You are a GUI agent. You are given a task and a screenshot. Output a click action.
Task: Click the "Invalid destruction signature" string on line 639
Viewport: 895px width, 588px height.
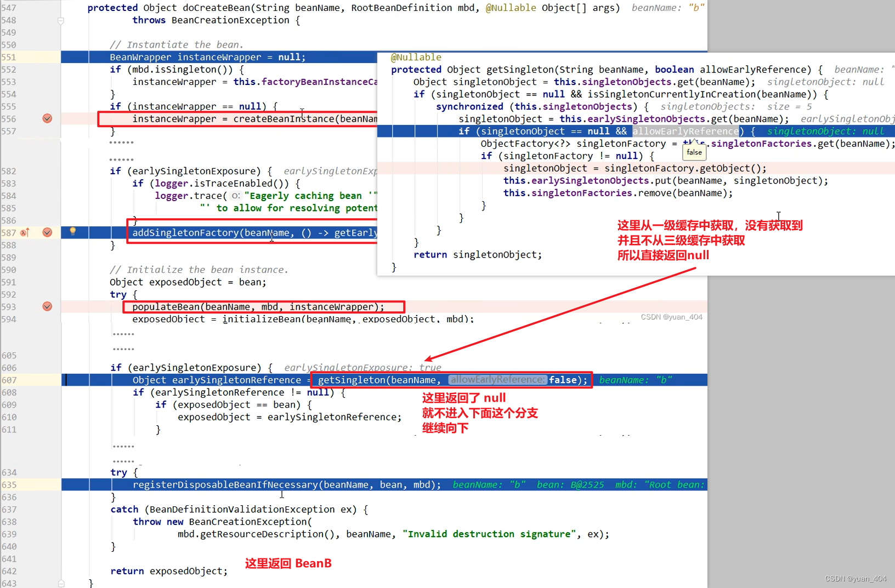pyautogui.click(x=489, y=534)
